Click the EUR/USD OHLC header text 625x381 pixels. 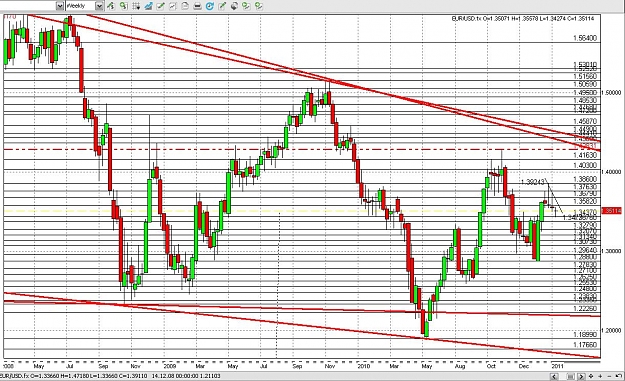pyautogui.click(x=523, y=18)
